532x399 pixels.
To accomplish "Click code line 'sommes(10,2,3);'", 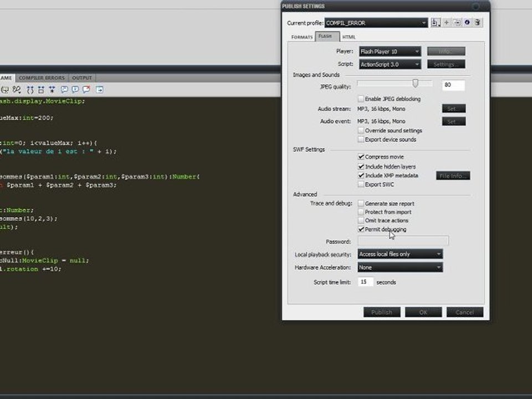I will (29, 218).
